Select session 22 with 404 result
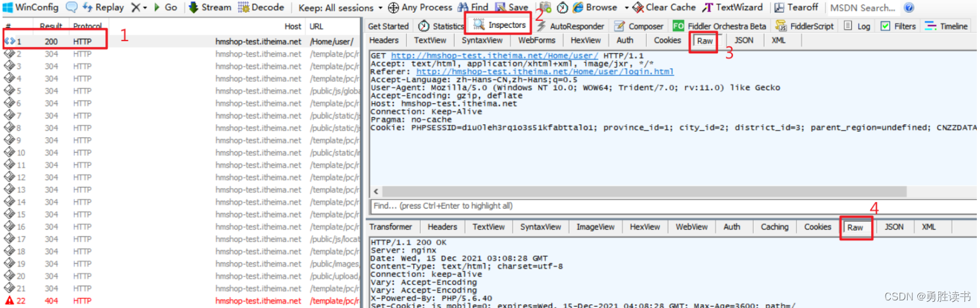Image resolution: width=980 pixels, height=308 pixels. click(x=181, y=301)
